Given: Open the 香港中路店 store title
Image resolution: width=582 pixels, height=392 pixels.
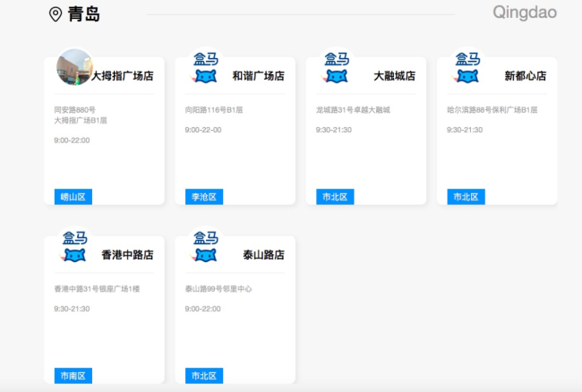Looking at the screenshot, I should pos(127,255).
